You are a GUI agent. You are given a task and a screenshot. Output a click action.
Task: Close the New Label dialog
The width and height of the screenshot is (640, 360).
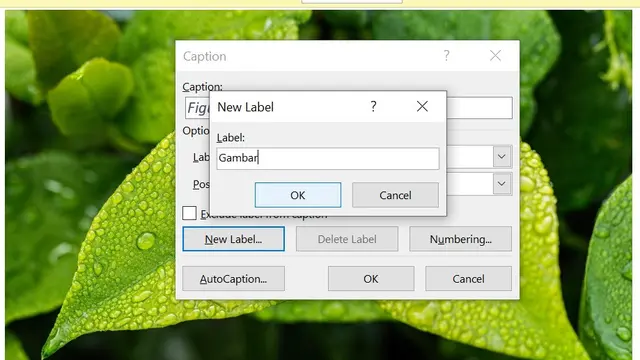(422, 107)
